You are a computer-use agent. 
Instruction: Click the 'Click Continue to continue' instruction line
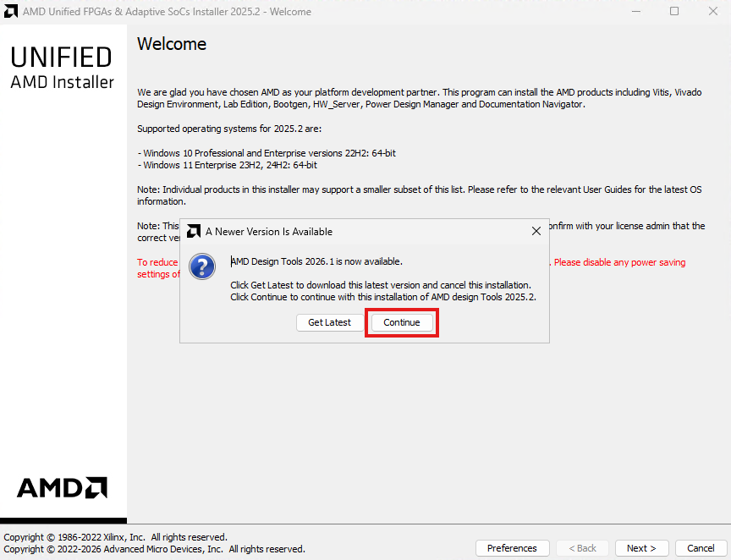coord(383,297)
